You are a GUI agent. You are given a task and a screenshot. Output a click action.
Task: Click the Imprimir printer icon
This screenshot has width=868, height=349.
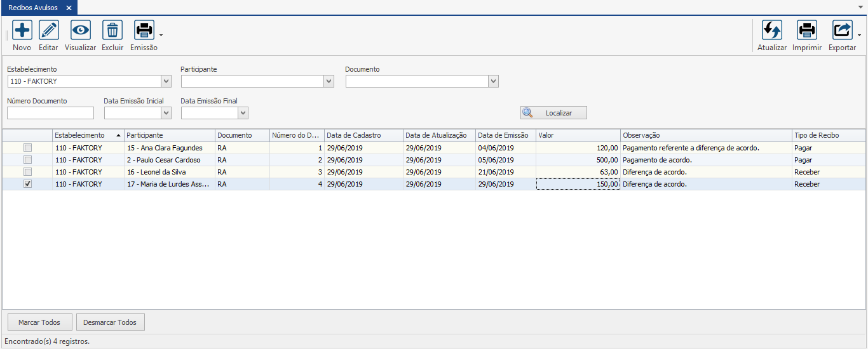pos(807,30)
